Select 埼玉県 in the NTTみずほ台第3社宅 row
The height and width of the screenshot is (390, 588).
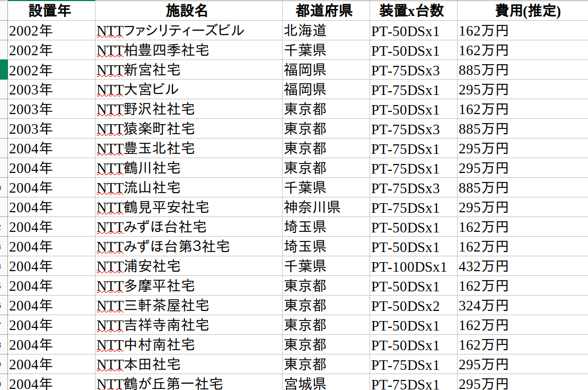[x=326, y=247]
